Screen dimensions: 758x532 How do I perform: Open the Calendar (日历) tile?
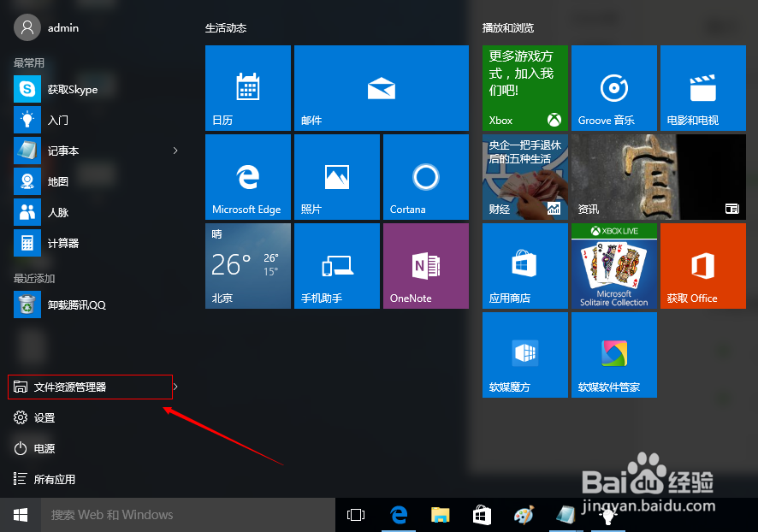pyautogui.click(x=248, y=88)
